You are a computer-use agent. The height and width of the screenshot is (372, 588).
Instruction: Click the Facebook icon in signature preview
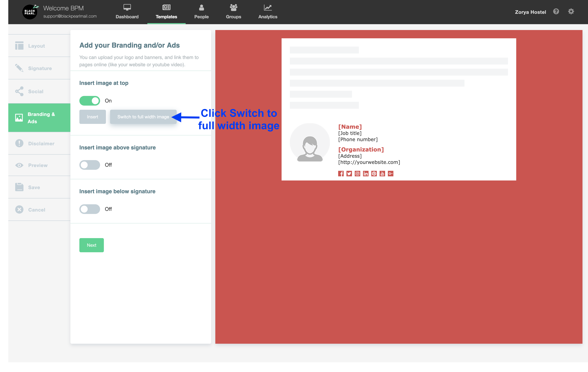(x=341, y=174)
